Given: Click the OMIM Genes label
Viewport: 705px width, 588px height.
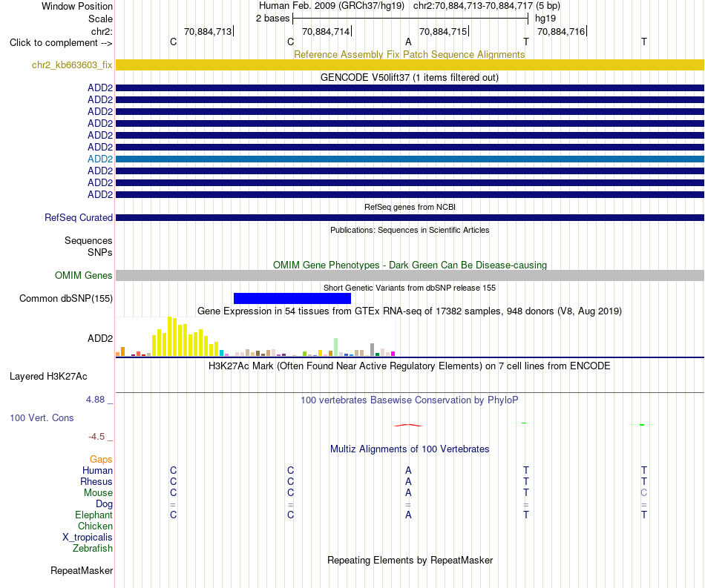Looking at the screenshot, I should [x=83, y=275].
